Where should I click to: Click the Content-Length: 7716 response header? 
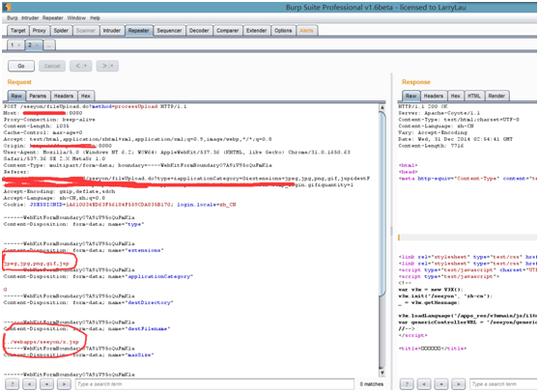pyautogui.click(x=431, y=146)
